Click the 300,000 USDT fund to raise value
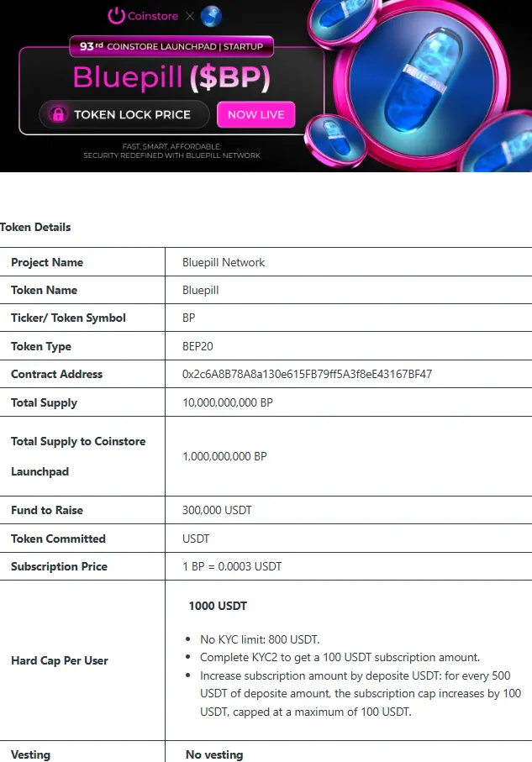532x762 pixels. (x=217, y=510)
